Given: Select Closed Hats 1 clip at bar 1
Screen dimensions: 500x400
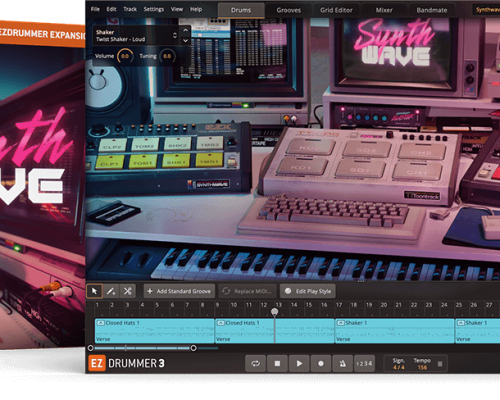Looking at the screenshot, I should pos(155,331).
